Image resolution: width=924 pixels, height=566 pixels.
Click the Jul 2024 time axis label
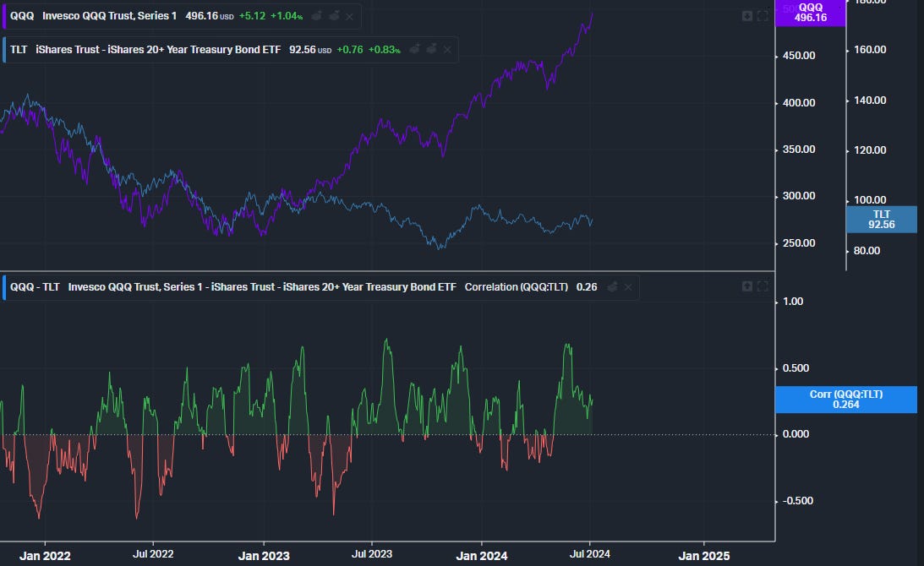coord(590,553)
